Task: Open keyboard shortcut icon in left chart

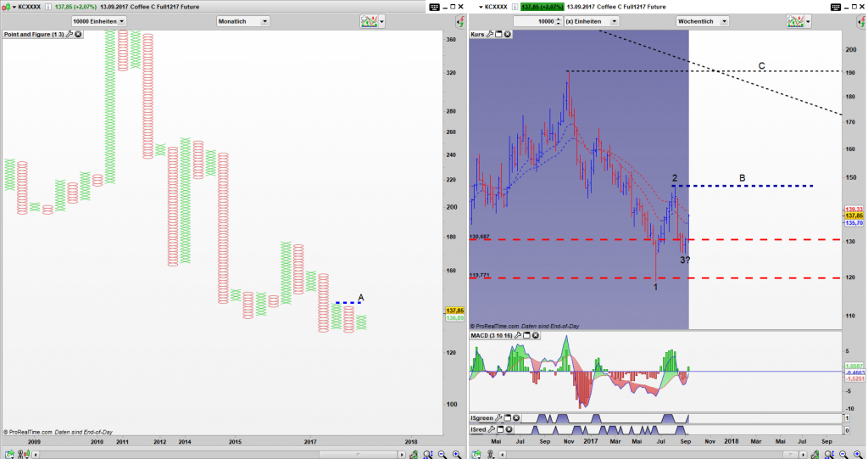Action: [435, 7]
